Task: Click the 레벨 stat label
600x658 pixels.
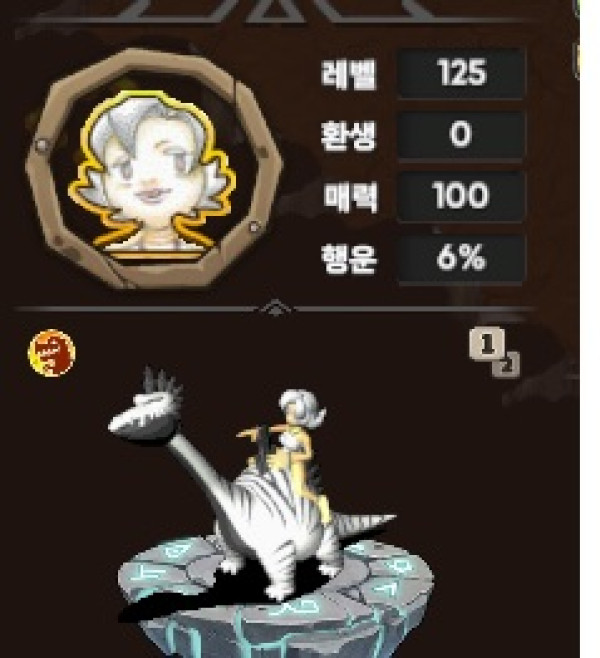Action: click(x=348, y=75)
